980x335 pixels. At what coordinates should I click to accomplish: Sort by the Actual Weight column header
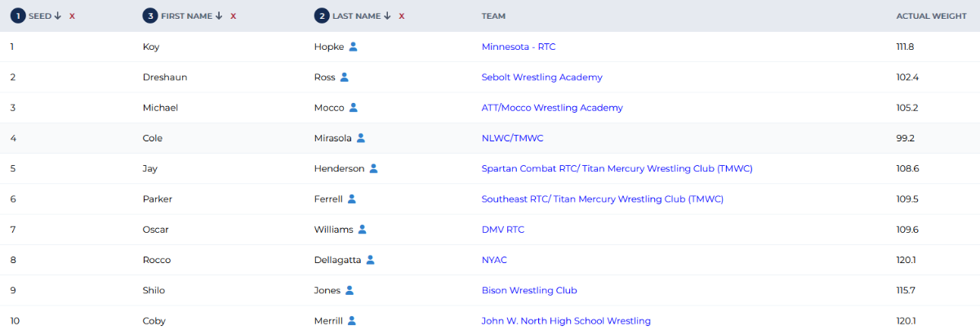[931, 16]
